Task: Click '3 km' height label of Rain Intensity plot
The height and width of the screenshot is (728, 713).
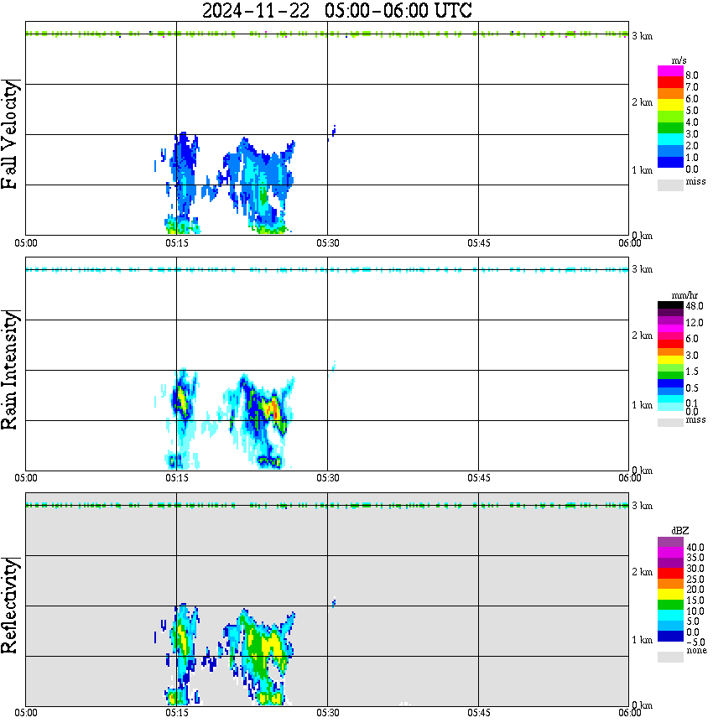Action: 642,269
